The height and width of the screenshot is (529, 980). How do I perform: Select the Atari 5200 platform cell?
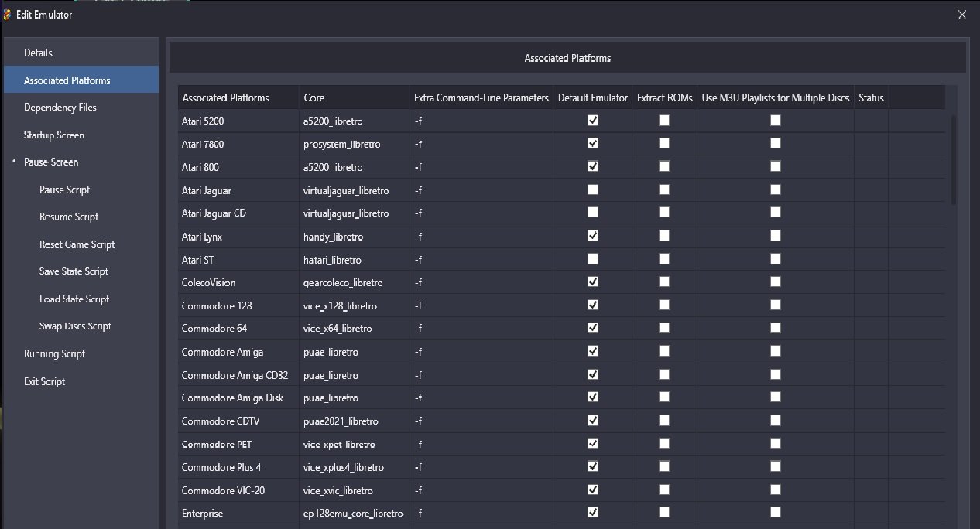tap(238, 121)
